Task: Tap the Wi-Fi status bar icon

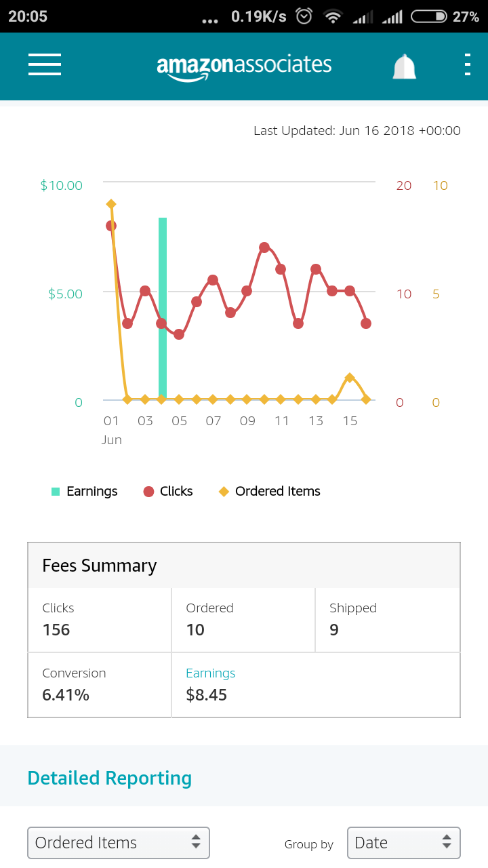Action: (x=333, y=16)
